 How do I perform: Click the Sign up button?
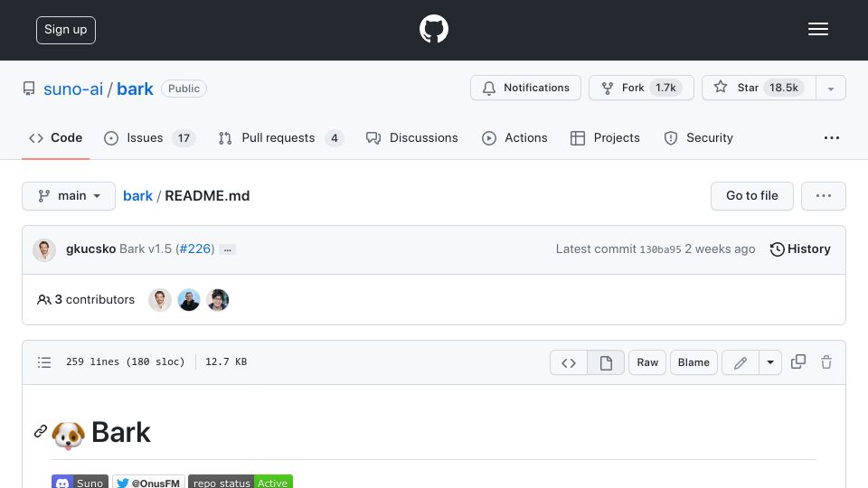(x=66, y=30)
